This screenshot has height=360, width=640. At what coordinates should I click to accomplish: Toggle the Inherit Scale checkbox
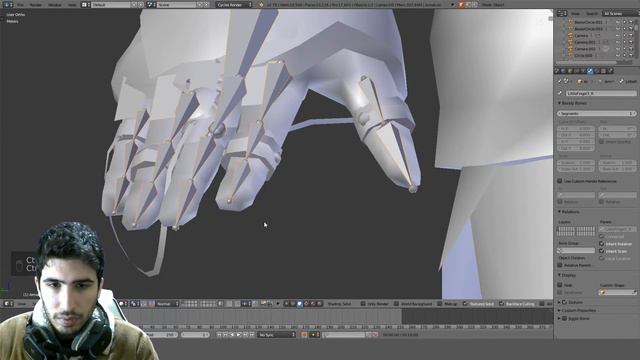click(602, 251)
